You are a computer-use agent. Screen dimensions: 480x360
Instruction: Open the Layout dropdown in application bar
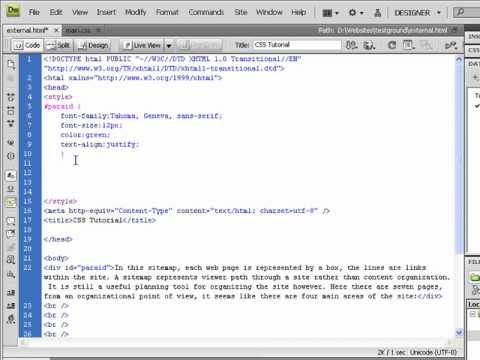click(x=330, y=13)
